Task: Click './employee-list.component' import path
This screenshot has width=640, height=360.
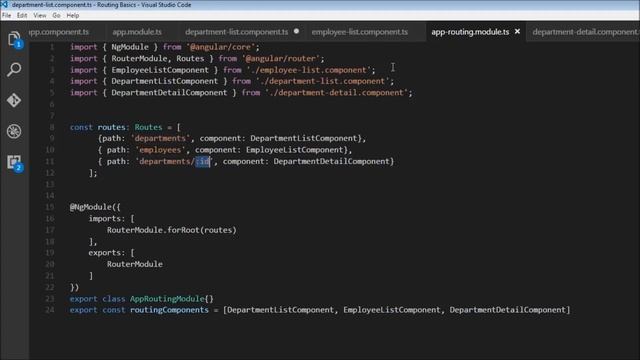Action: [x=309, y=70]
